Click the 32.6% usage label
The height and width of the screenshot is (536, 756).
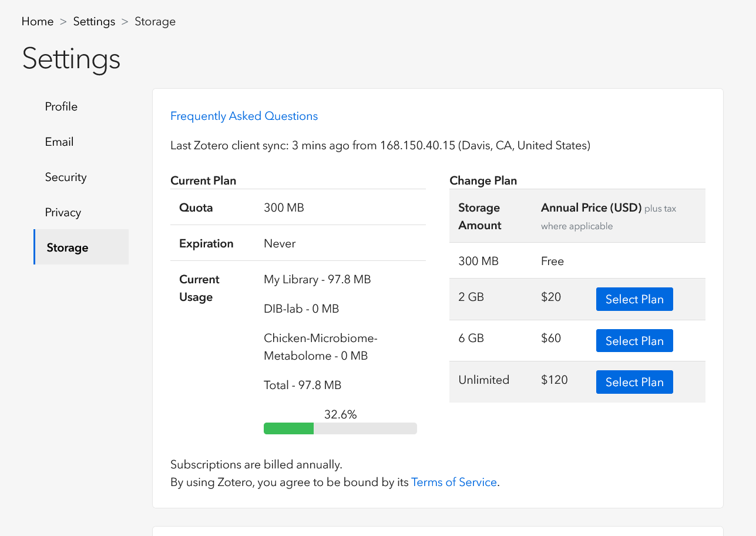click(340, 414)
